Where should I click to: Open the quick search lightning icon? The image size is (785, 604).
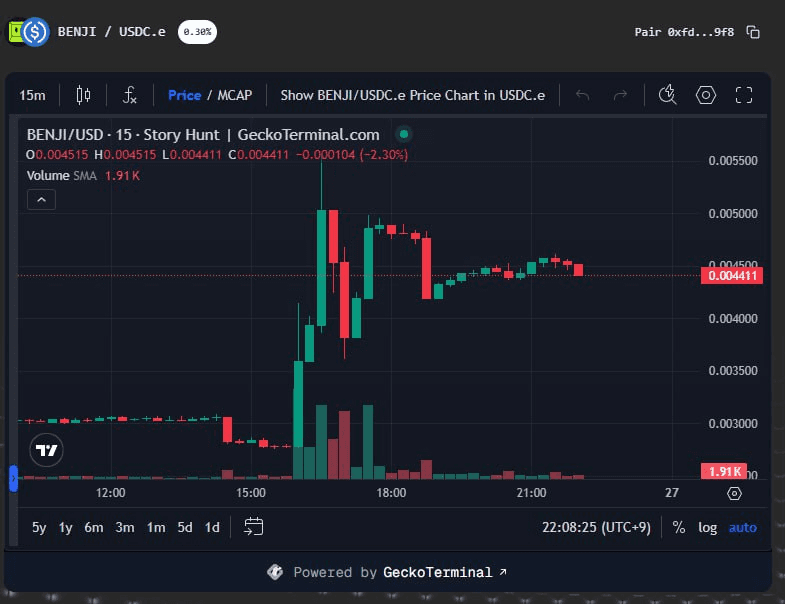click(x=667, y=95)
